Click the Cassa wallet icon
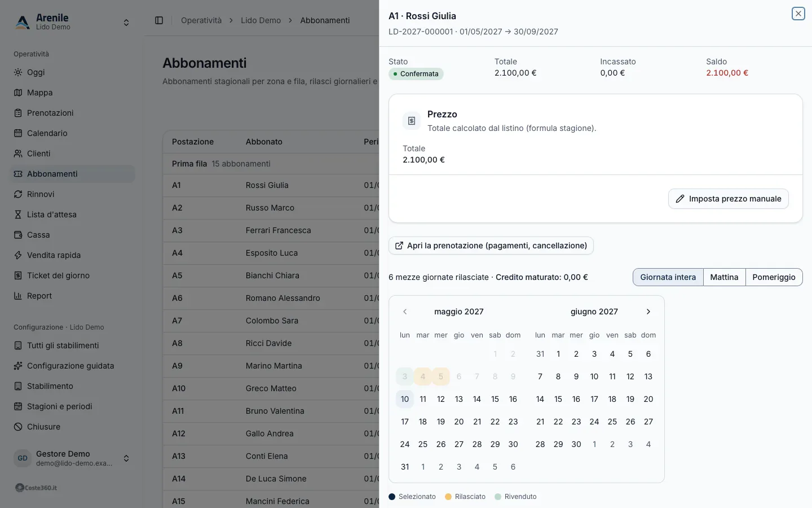 (18, 235)
